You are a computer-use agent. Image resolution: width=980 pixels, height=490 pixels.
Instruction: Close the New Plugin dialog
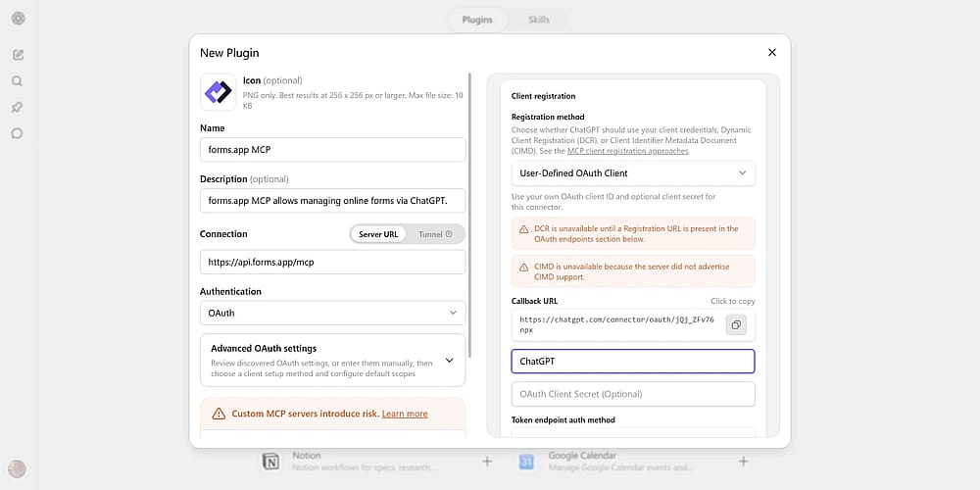(772, 53)
